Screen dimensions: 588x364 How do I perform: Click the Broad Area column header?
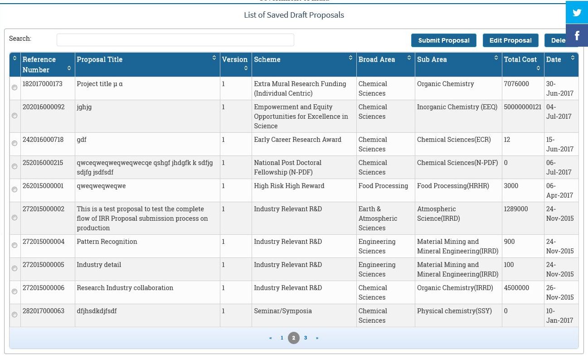click(x=386, y=64)
